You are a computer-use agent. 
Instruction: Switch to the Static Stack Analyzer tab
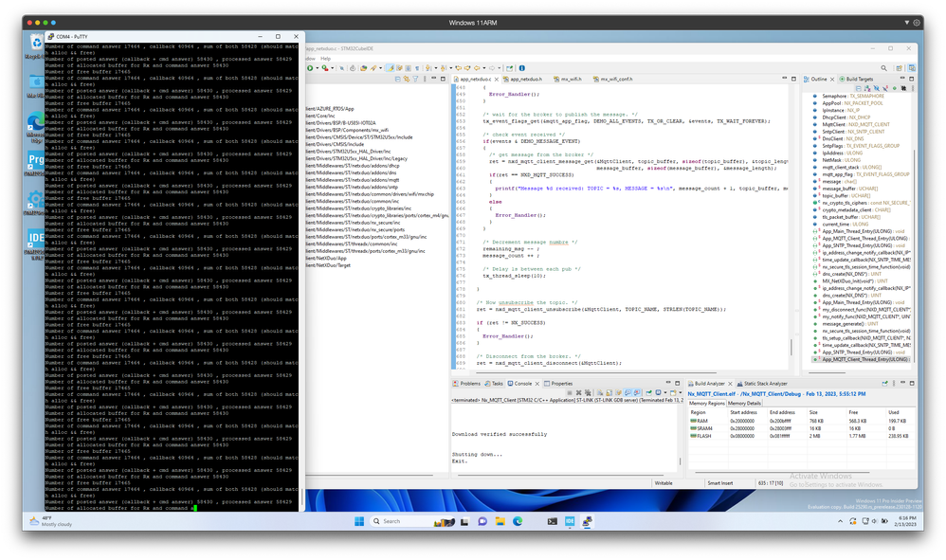pos(762,384)
